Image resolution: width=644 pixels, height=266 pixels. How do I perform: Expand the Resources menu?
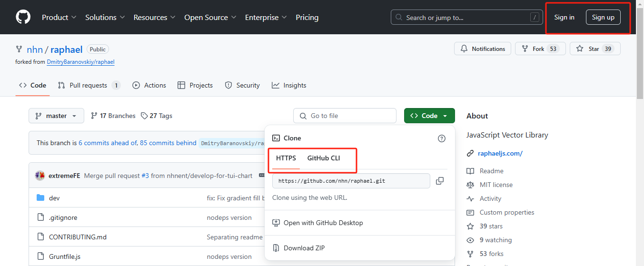[155, 17]
